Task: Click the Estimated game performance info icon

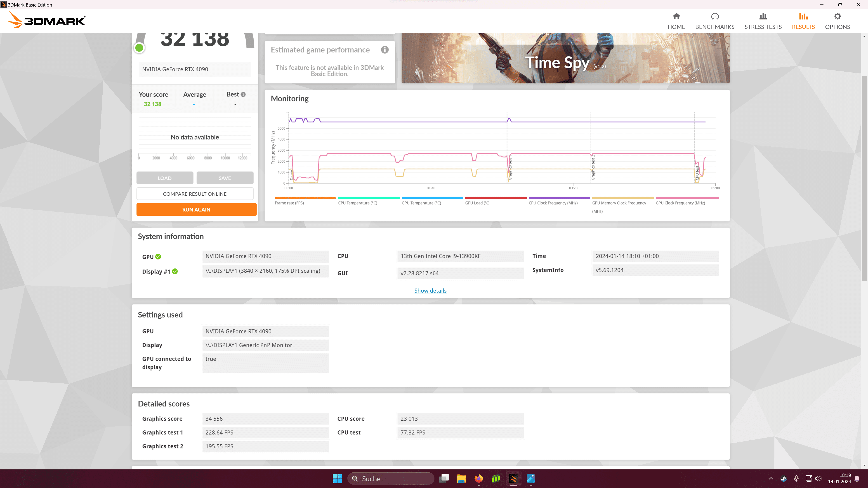Action: click(385, 50)
